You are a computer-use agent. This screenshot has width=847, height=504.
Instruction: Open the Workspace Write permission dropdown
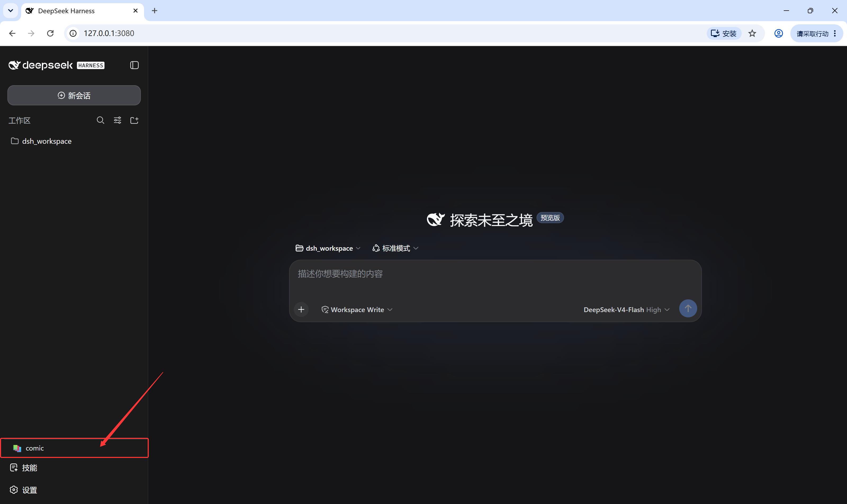coord(357,309)
